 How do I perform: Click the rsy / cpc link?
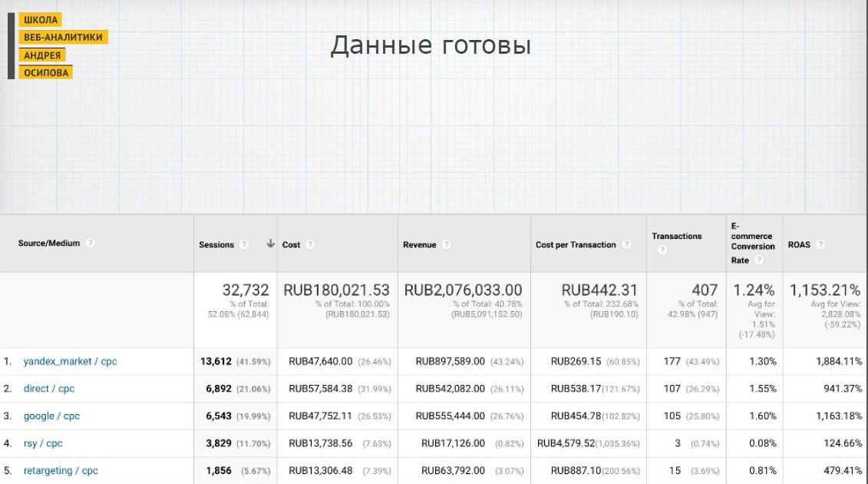click(x=43, y=443)
